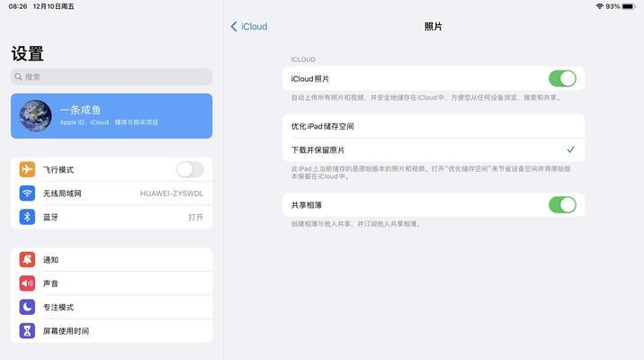The height and width of the screenshot is (360, 644).
Task: Click the battery icon in status bar
Action: [x=629, y=6]
